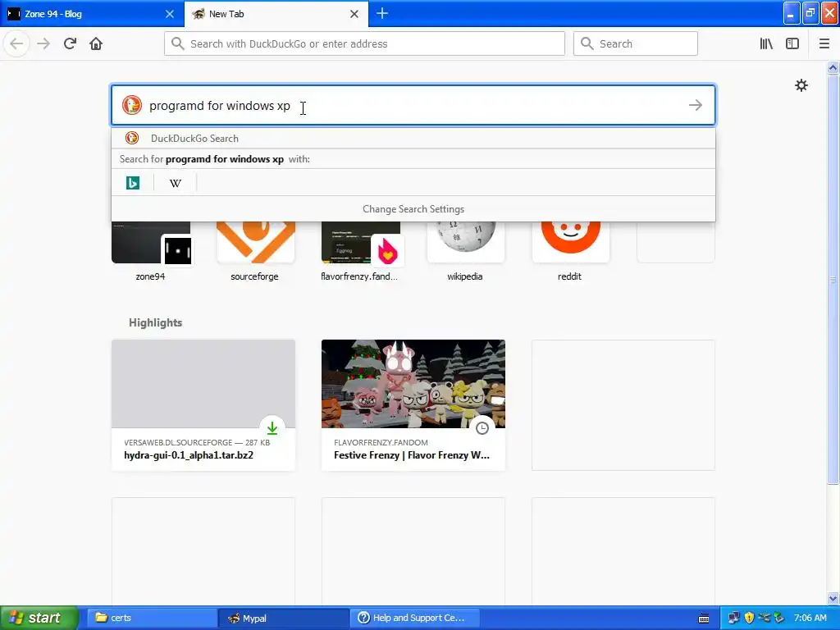
Task: Open Change Search Settings
Action: [x=413, y=209]
